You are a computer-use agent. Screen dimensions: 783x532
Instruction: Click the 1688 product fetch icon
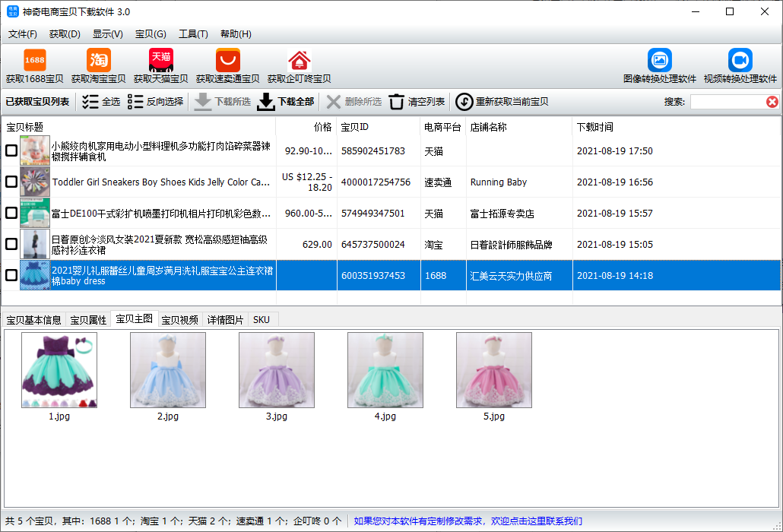[x=34, y=60]
